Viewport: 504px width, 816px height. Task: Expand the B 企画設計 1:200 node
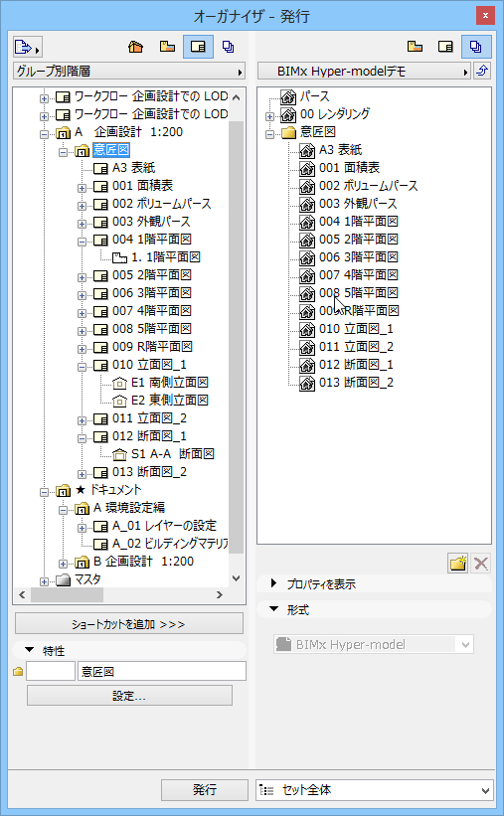pyautogui.click(x=63, y=564)
